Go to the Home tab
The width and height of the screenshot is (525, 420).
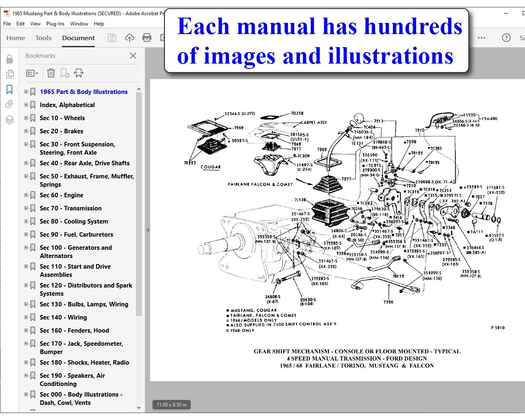click(x=16, y=38)
